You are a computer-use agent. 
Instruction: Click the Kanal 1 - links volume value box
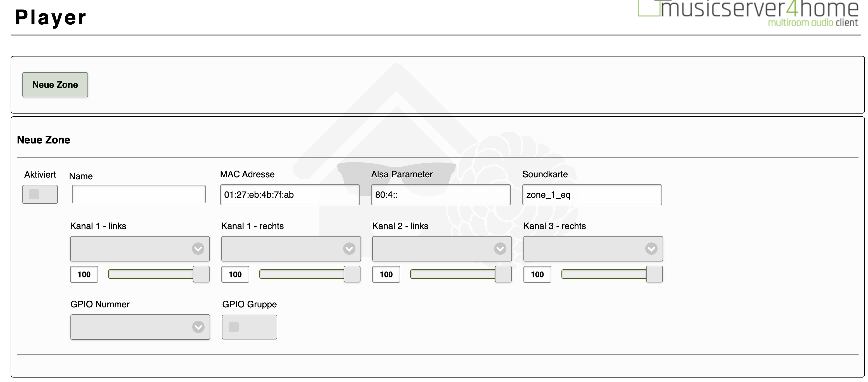click(84, 274)
